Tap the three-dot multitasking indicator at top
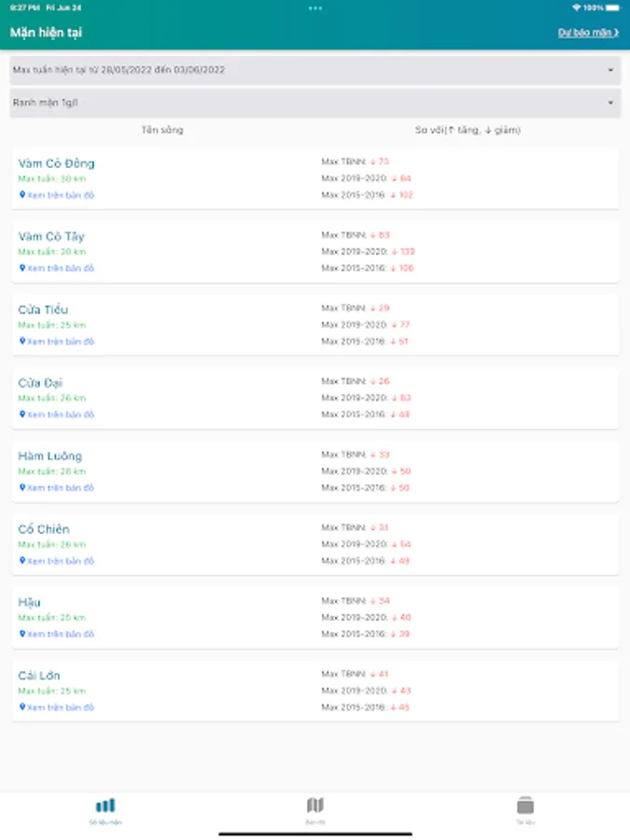Viewport: 630px width, 840px height. tap(315, 8)
